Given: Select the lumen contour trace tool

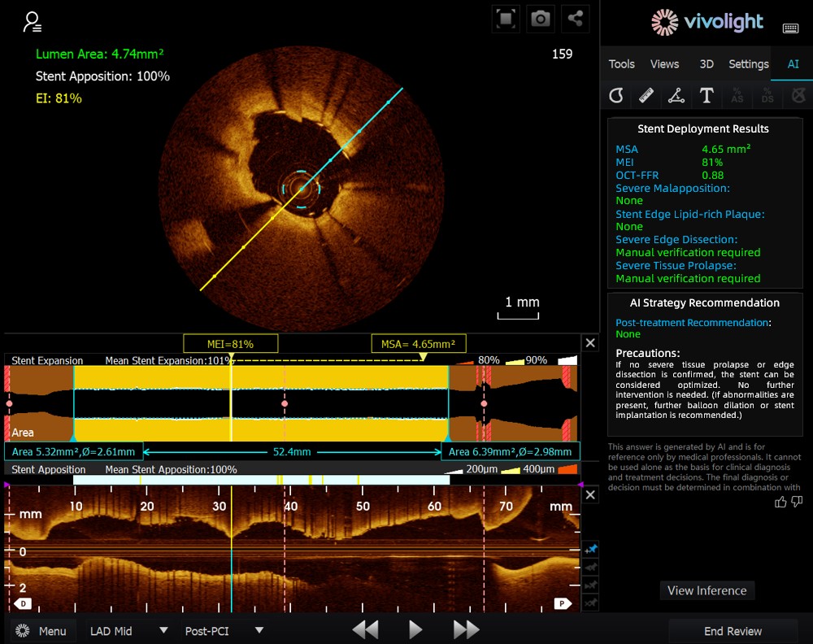Looking at the screenshot, I should pyautogui.click(x=616, y=96).
